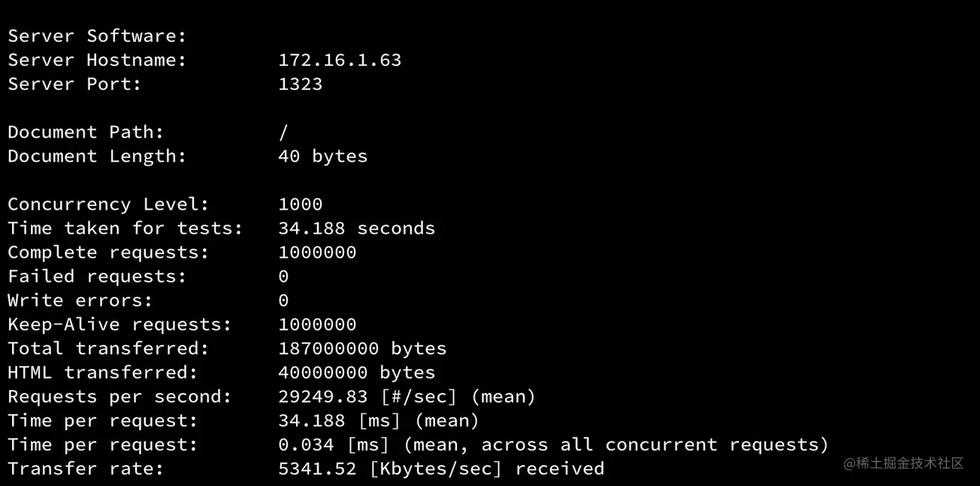Select the 5341.52 Kbytes/sec transfer rate
Viewport: 980px width, 486px height.
pos(441,469)
